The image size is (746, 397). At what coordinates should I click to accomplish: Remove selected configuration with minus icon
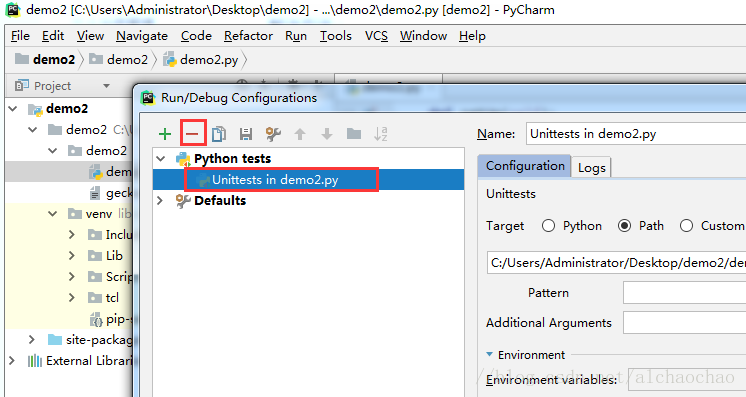192,134
